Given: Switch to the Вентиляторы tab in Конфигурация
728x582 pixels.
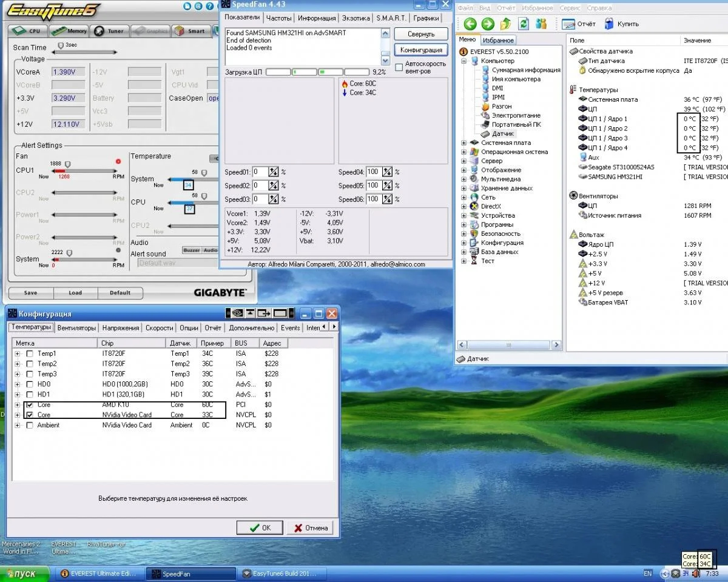Looking at the screenshot, I should pyautogui.click(x=76, y=328).
